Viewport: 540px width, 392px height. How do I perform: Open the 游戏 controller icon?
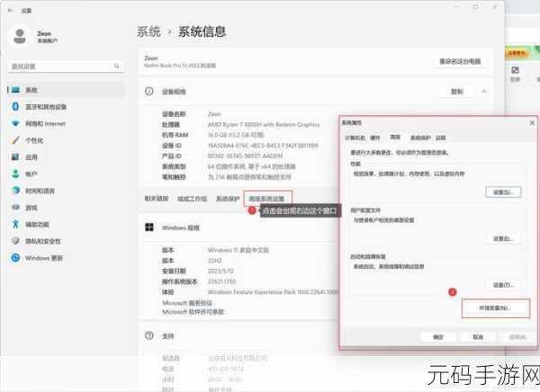pos(15,207)
